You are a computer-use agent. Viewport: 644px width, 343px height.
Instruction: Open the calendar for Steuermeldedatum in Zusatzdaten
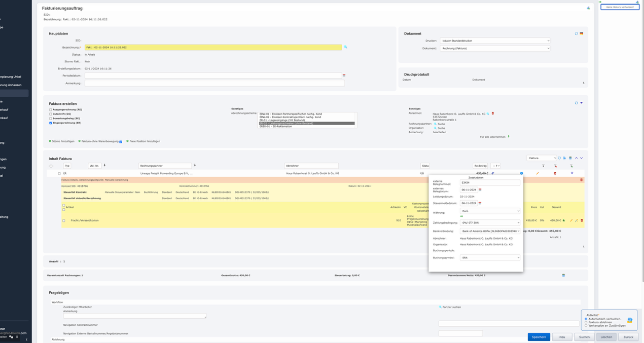(x=480, y=203)
